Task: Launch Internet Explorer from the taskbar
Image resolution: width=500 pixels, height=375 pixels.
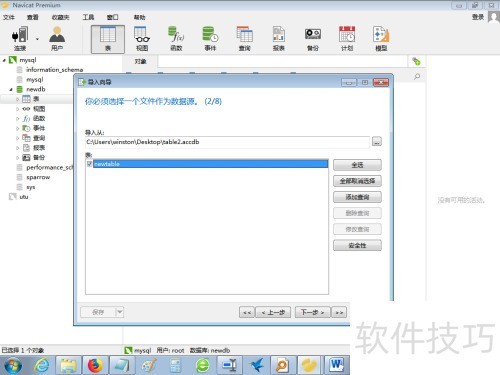Action: [42, 365]
